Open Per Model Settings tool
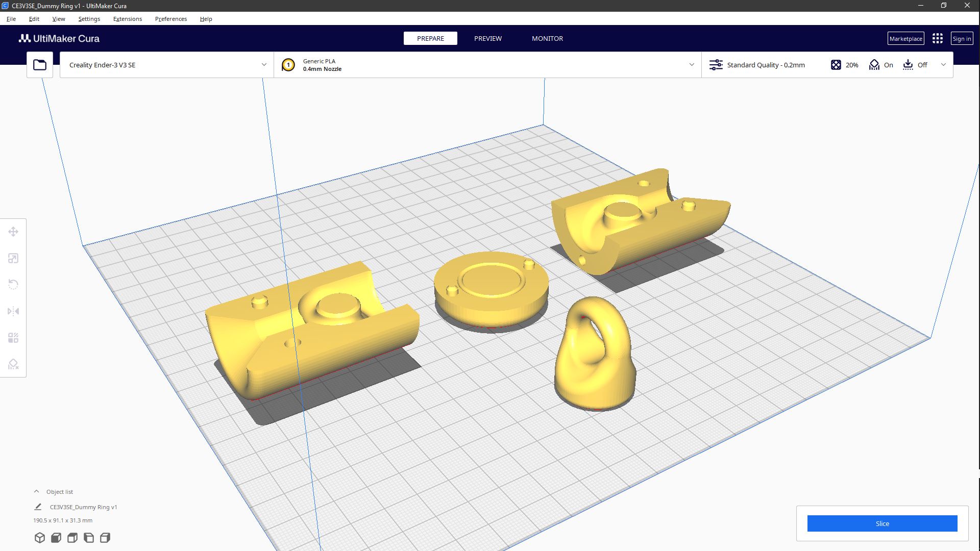Screen dimensions: 980x551 (x=13, y=338)
